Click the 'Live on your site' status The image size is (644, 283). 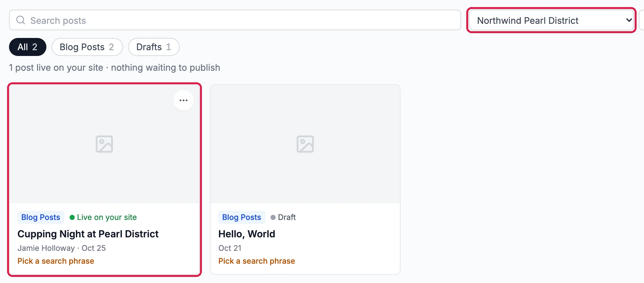(x=103, y=217)
